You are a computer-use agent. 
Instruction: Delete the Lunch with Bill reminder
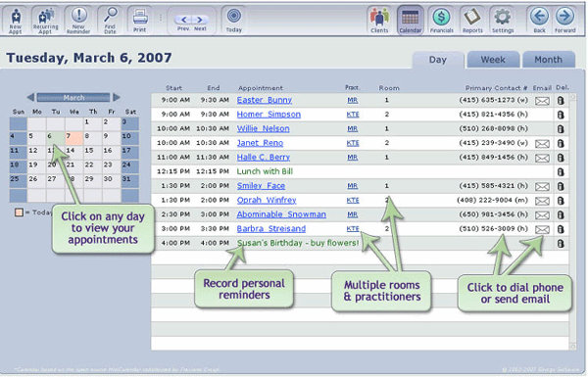click(x=561, y=172)
